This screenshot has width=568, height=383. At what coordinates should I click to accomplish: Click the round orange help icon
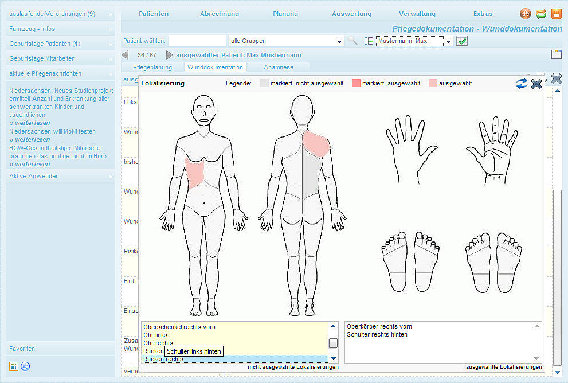(x=525, y=14)
